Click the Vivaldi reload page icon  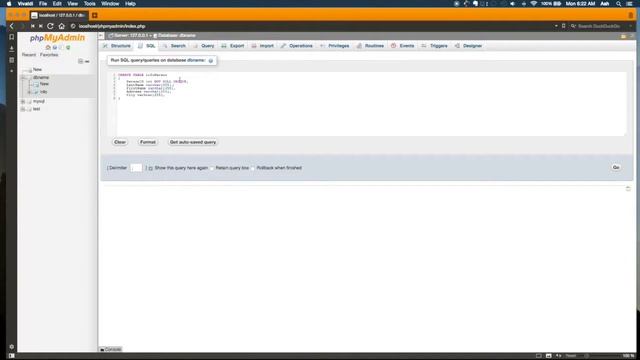click(x=50, y=26)
